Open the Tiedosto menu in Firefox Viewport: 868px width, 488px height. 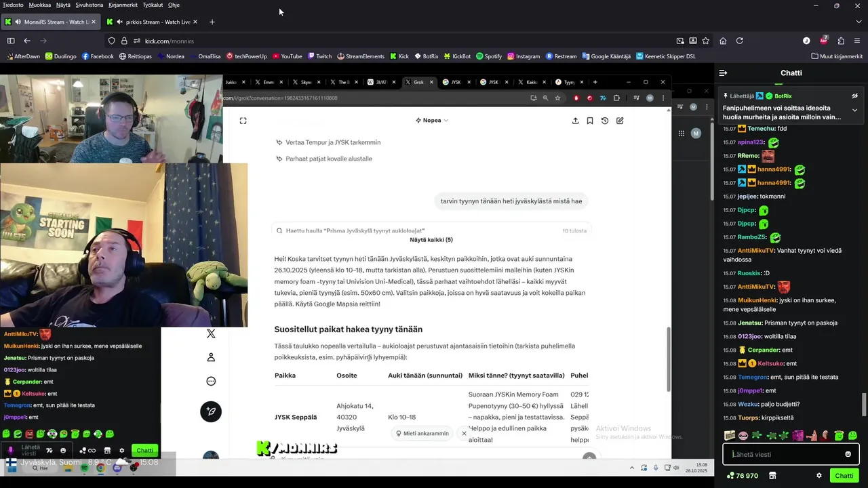click(13, 5)
